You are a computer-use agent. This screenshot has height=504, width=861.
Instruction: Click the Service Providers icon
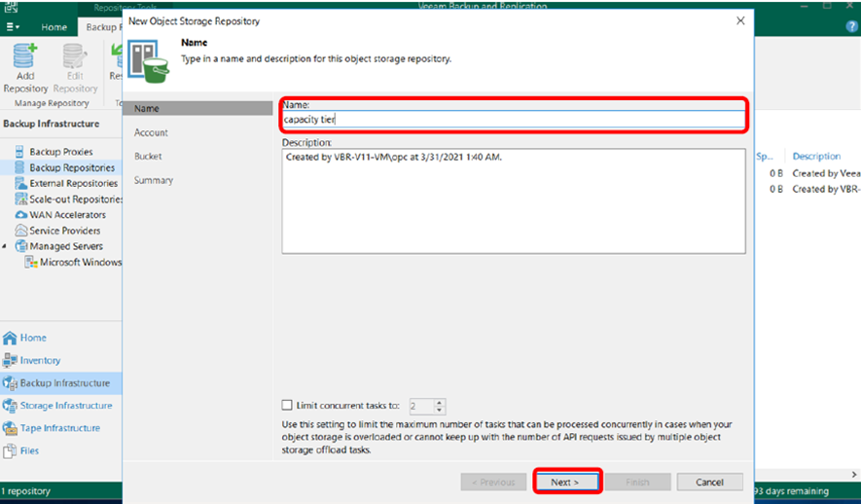pos(20,230)
